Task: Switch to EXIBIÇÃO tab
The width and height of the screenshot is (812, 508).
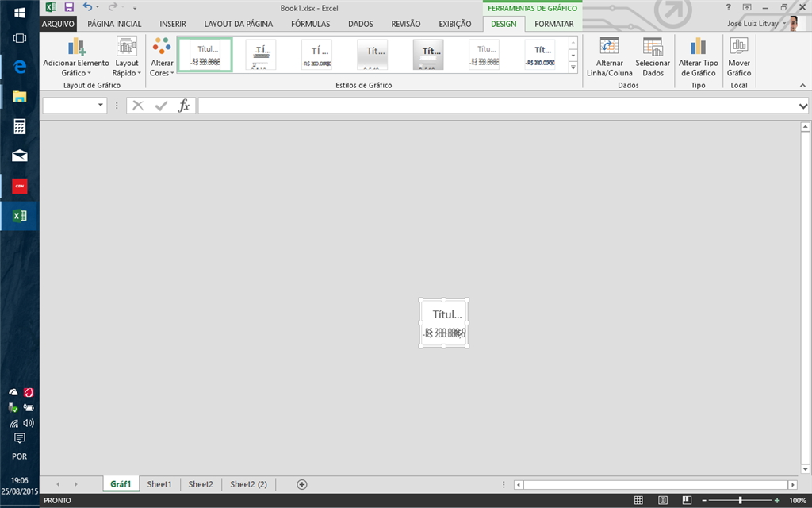Action: click(x=454, y=24)
